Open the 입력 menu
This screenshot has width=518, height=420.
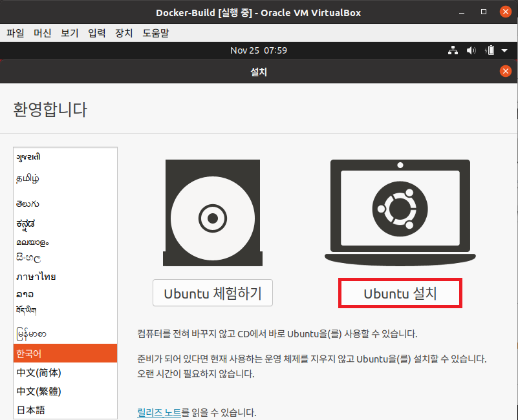(96, 33)
